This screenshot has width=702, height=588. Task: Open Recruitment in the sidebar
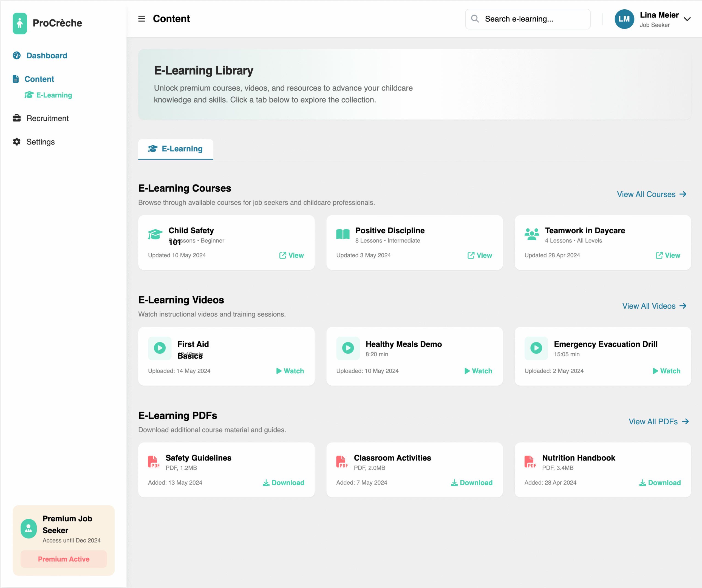point(47,118)
